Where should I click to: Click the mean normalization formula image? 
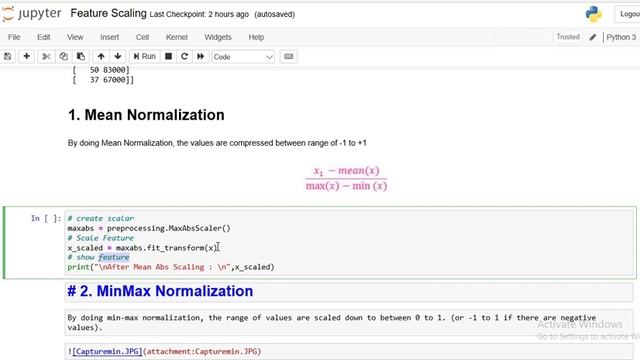click(346, 178)
